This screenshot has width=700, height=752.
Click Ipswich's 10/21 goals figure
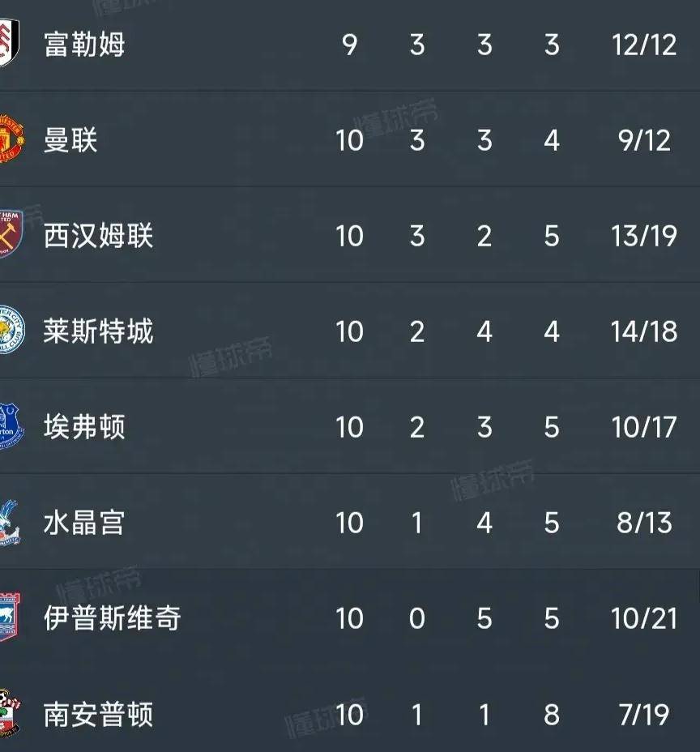coord(644,618)
